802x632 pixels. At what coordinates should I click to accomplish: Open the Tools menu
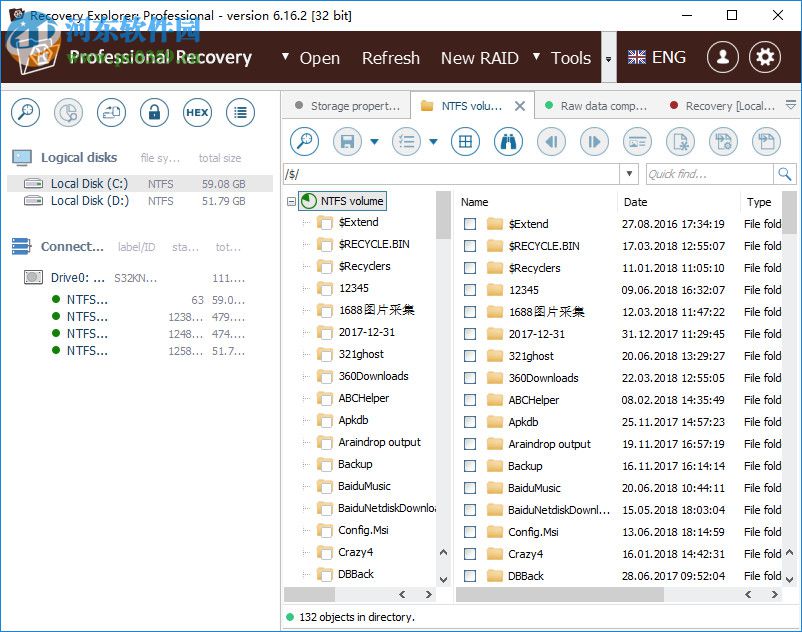[570, 58]
